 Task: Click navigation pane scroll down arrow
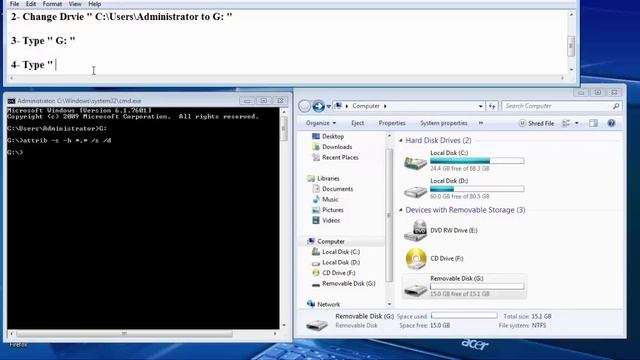(389, 304)
